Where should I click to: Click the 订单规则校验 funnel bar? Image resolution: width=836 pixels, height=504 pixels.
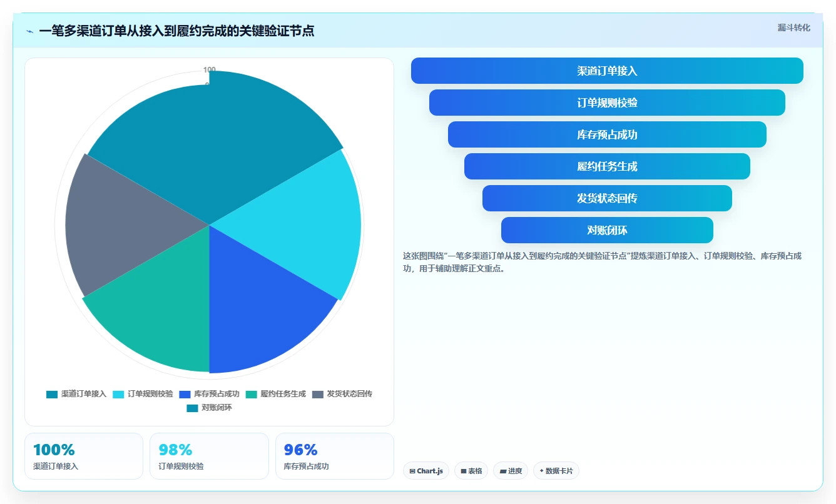pyautogui.click(x=607, y=103)
